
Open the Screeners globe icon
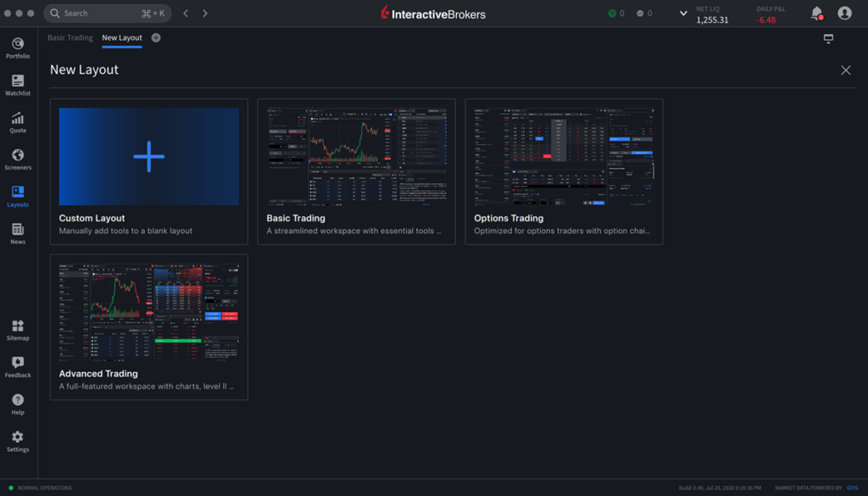click(18, 155)
